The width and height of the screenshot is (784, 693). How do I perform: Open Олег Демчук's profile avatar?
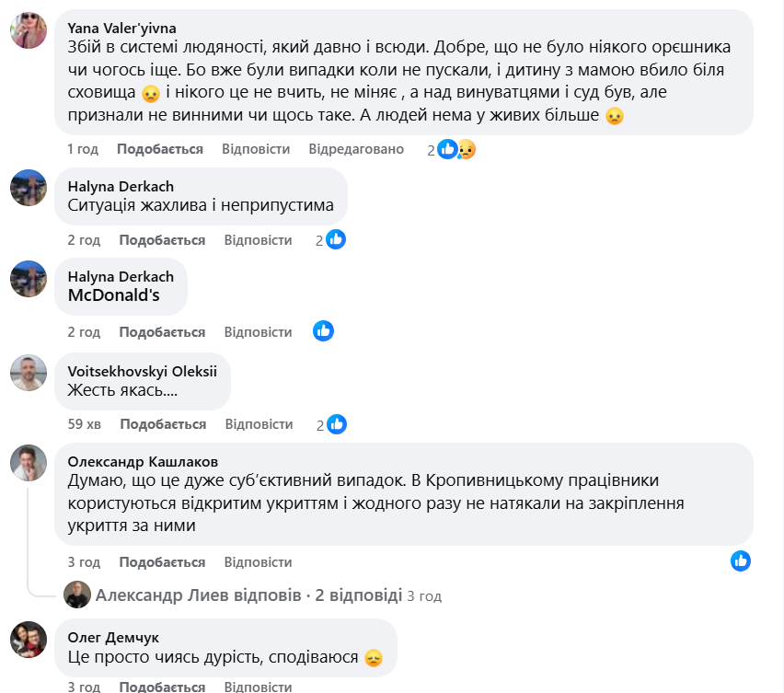click(29, 640)
